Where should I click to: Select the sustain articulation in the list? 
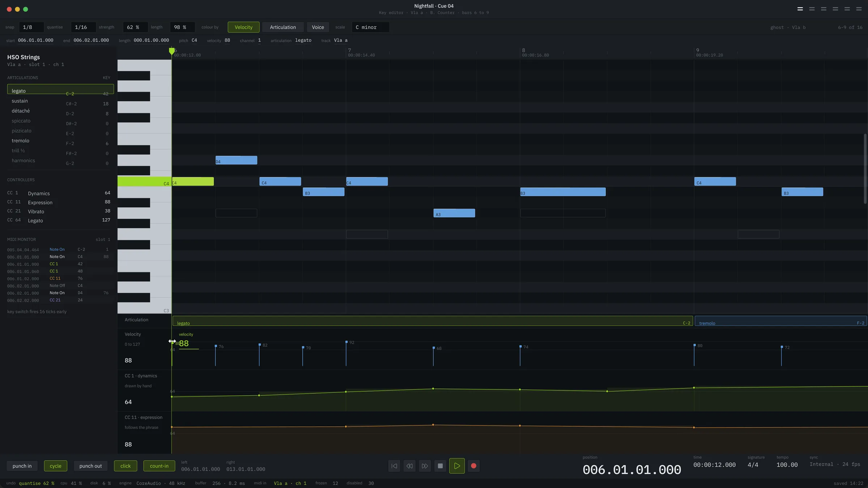click(x=60, y=101)
